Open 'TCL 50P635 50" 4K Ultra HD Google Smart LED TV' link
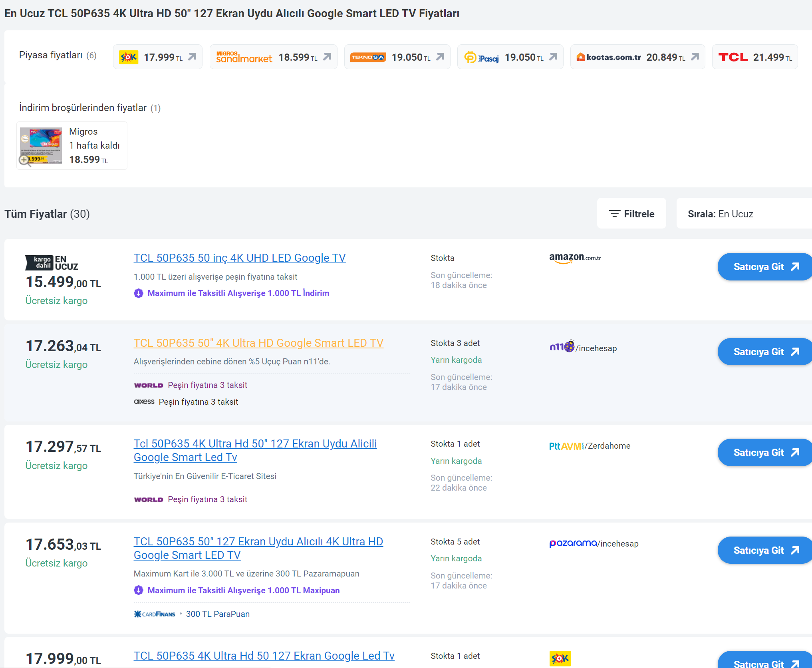 pos(258,343)
